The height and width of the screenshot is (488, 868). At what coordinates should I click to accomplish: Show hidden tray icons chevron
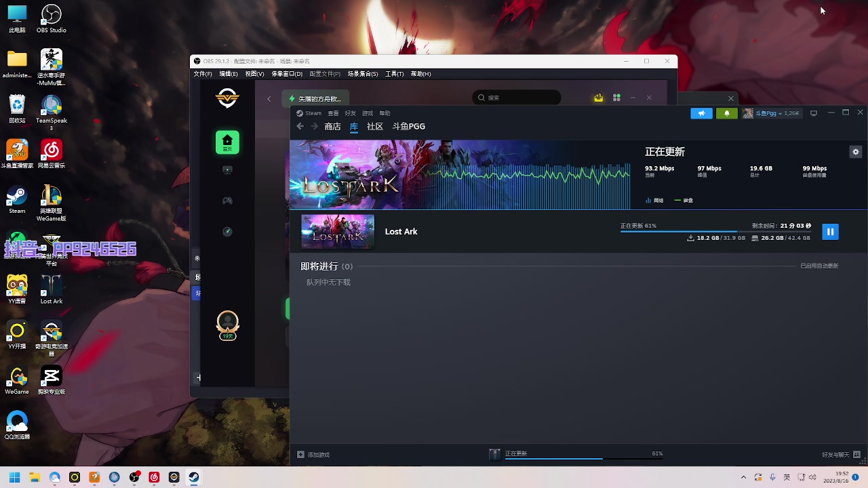[x=743, y=477]
